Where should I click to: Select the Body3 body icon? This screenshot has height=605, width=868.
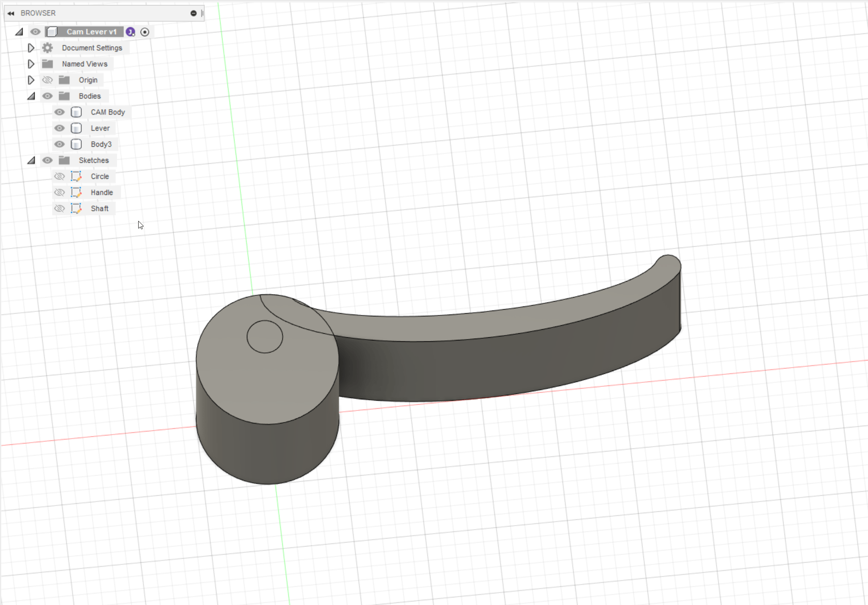pos(76,144)
